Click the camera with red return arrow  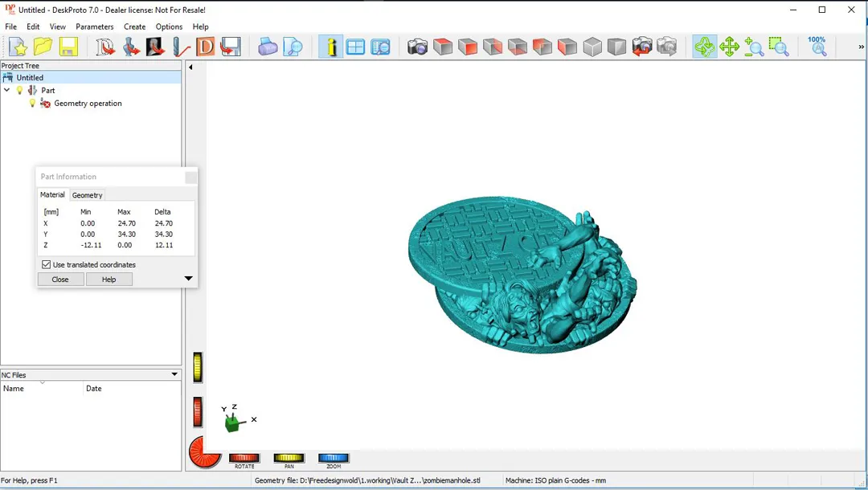tap(642, 47)
